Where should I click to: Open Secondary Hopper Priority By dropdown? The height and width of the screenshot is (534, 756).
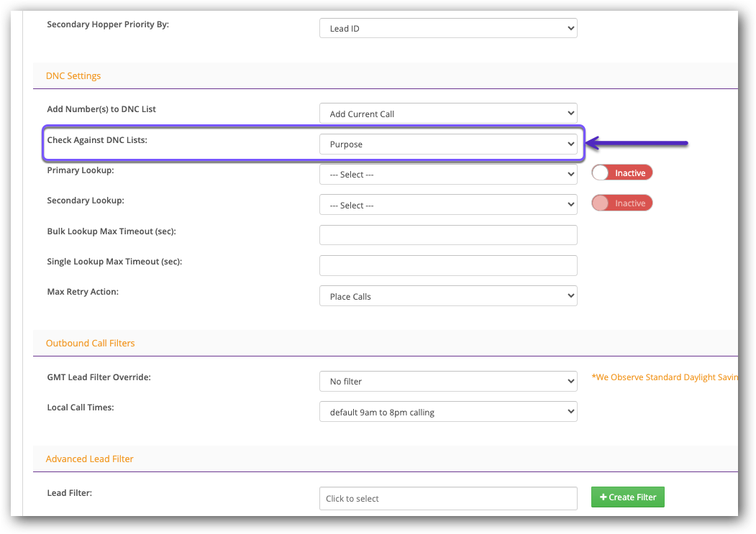point(447,29)
